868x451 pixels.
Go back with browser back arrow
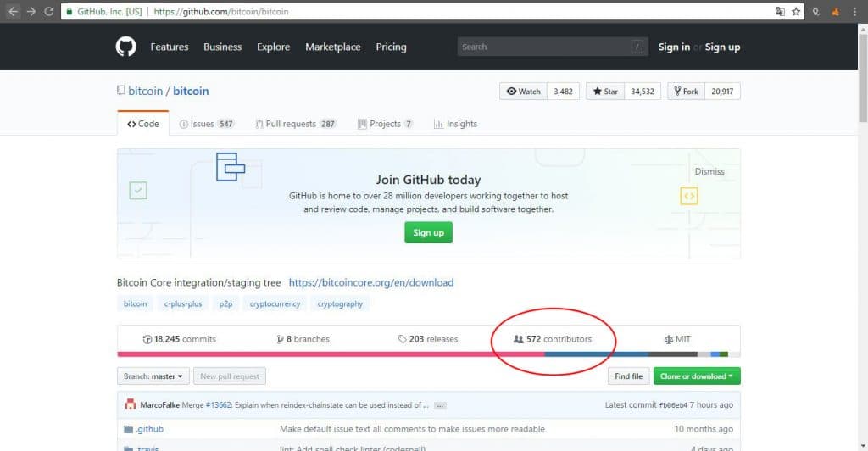coord(13,11)
